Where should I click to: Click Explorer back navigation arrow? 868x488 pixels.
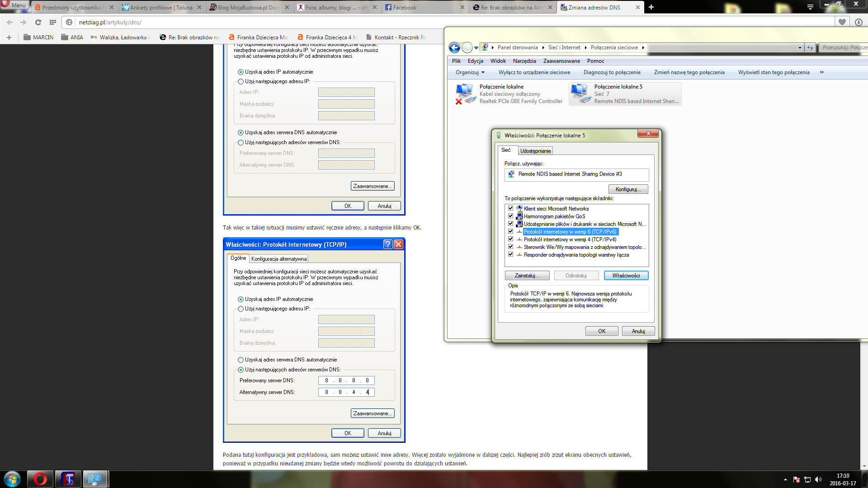[454, 47]
